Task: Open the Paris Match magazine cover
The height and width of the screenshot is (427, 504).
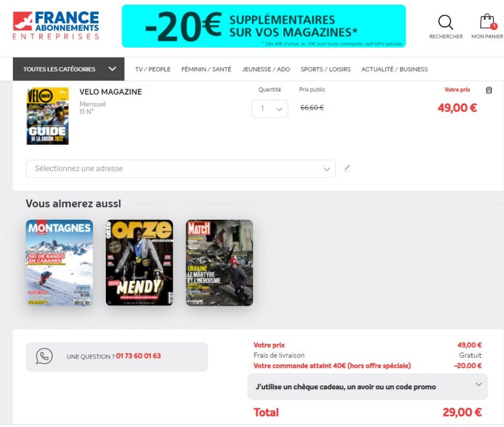Action: pyautogui.click(x=219, y=263)
